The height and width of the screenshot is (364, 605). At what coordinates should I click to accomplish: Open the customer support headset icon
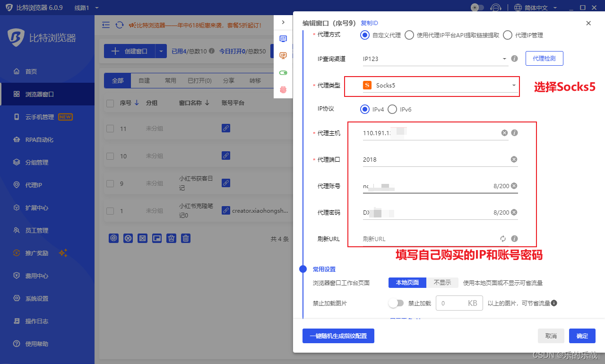[495, 8]
